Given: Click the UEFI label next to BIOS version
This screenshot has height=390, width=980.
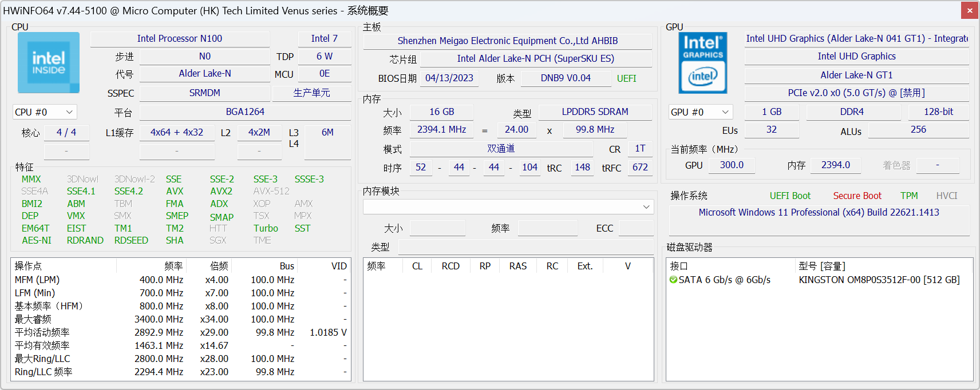Looking at the screenshot, I should [626, 78].
